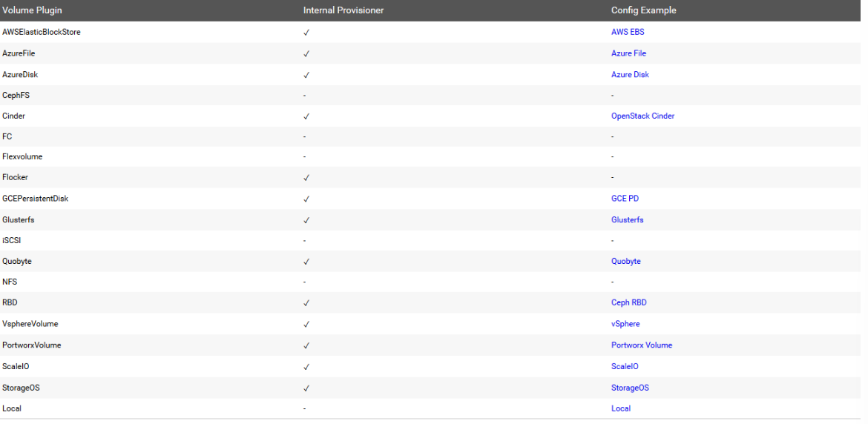Select the AWSElasticBlockStore plugin name

coord(42,32)
